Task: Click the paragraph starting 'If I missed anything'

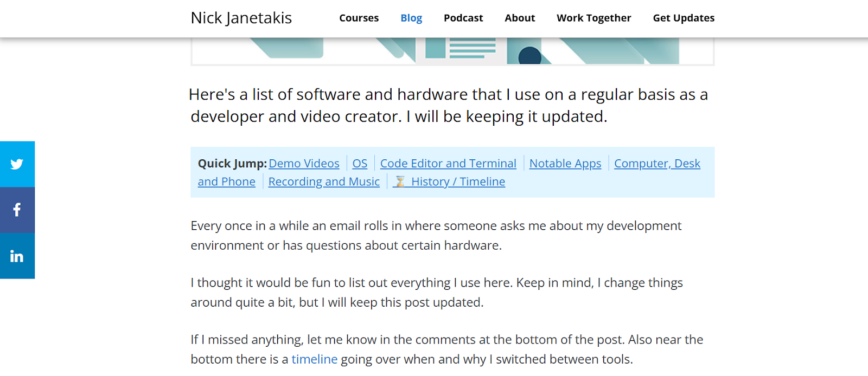Action: (447, 349)
